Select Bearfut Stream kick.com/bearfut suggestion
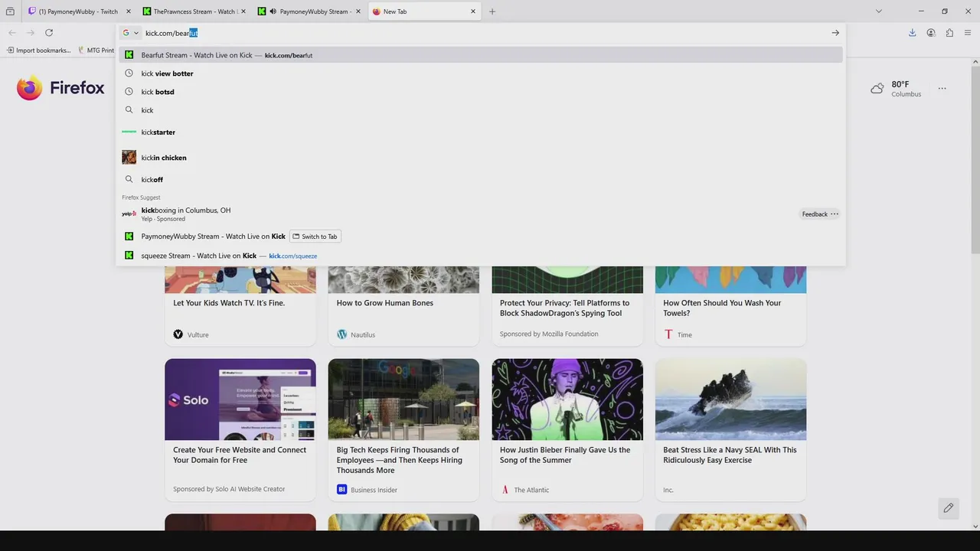The image size is (980, 551). coord(481,55)
